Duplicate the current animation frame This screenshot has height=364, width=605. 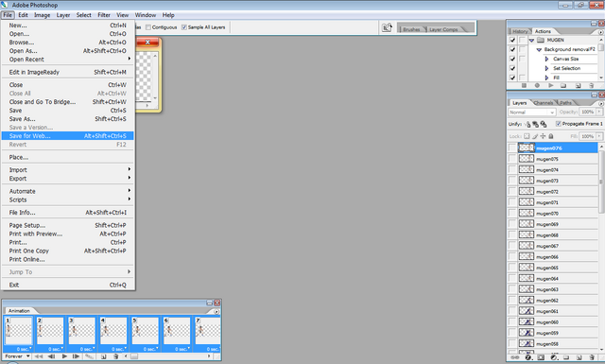coord(103,356)
